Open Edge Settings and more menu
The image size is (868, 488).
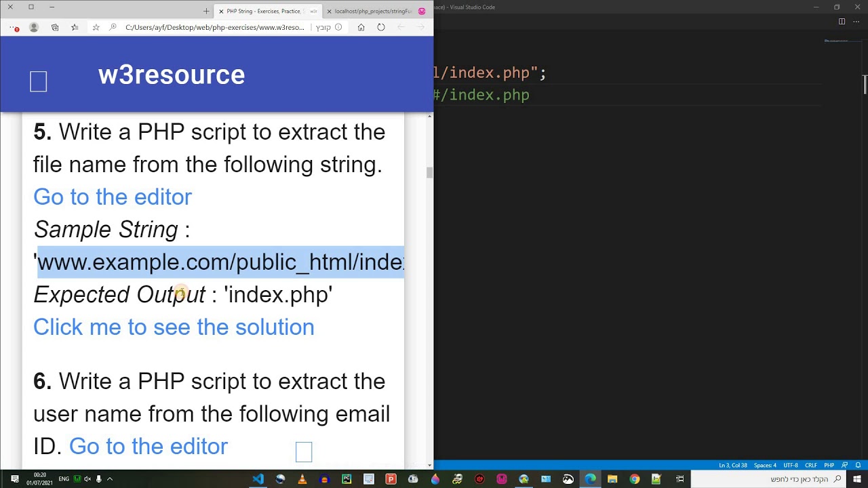(x=14, y=28)
